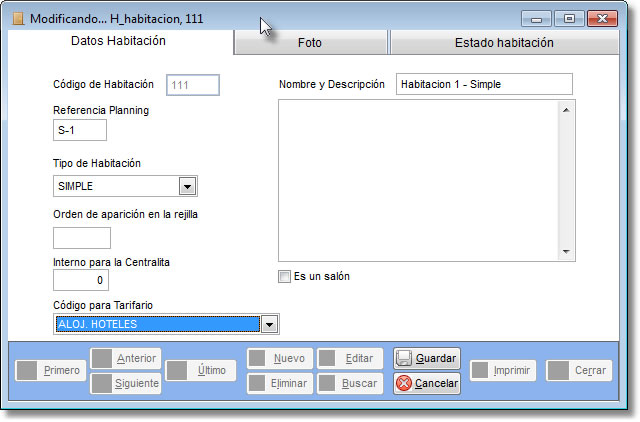Click the Nuevo record button
Image resolution: width=640 pixels, height=422 pixels.
click(x=279, y=358)
